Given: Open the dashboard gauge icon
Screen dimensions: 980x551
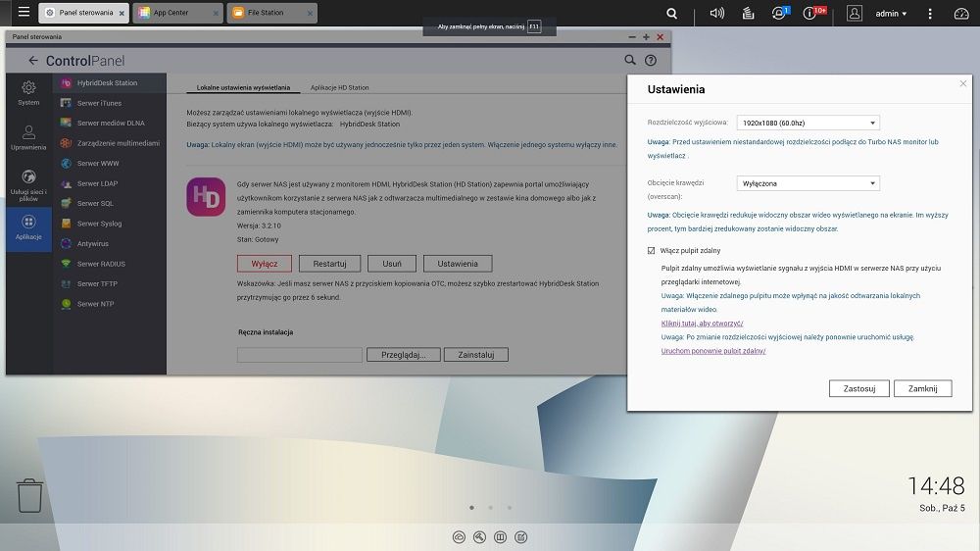Looking at the screenshot, I should pos(961,13).
